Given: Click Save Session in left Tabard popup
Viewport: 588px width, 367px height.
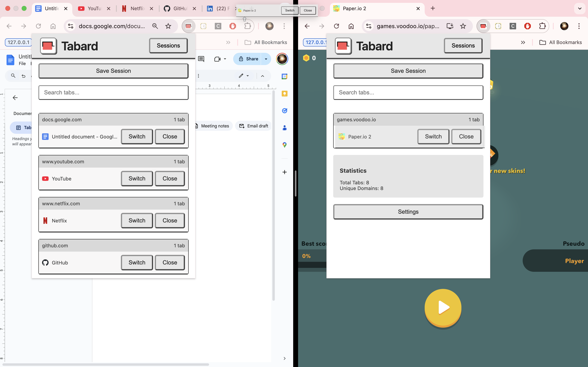Looking at the screenshot, I should point(114,71).
